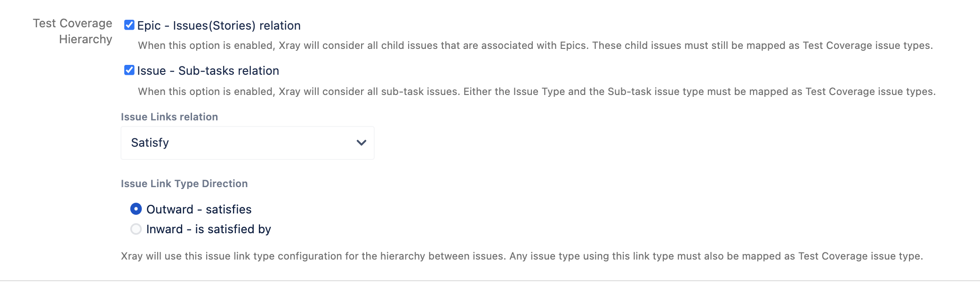Select the Outward - satisfies radio button
The height and width of the screenshot is (284, 980).
point(136,209)
